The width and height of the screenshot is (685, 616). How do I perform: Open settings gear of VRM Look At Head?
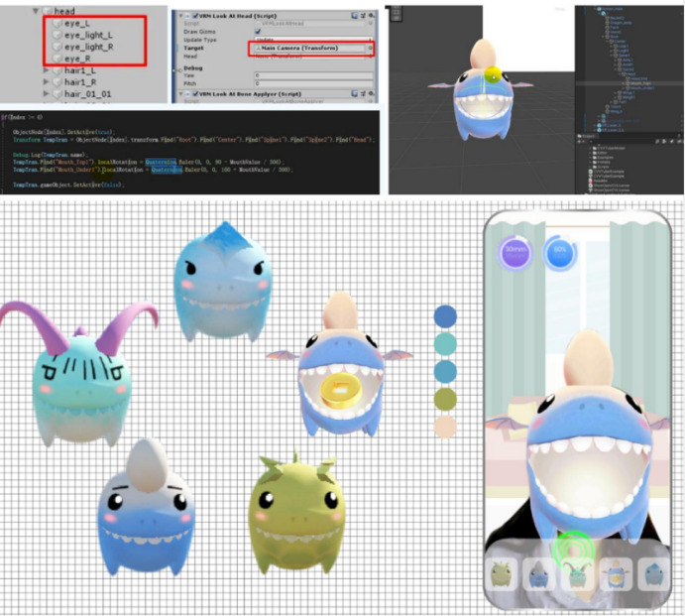tap(371, 15)
